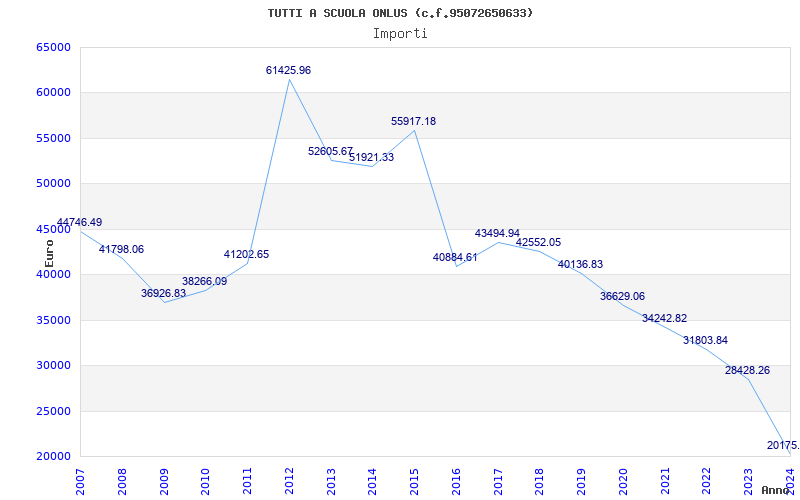Click the 2019 x-axis year label

pos(582,482)
